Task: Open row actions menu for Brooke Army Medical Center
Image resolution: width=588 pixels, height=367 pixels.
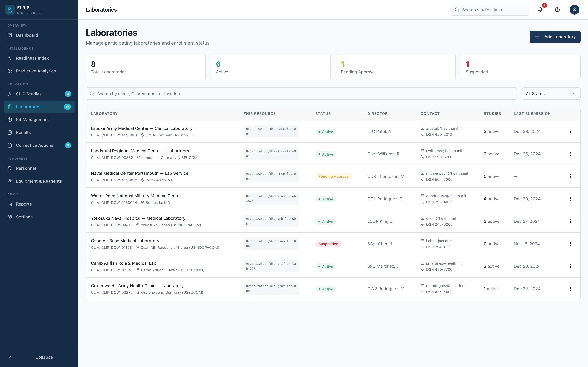Action: tap(570, 131)
